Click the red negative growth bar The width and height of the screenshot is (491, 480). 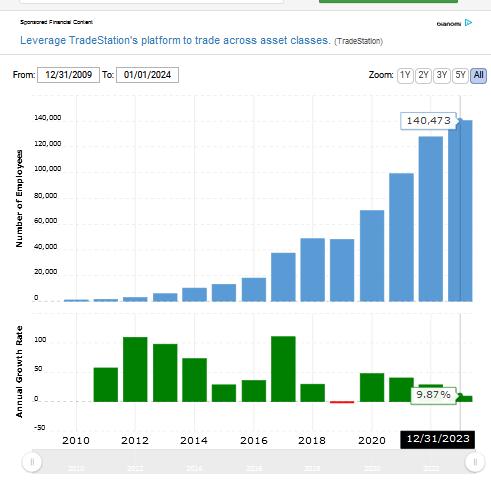tap(342, 402)
